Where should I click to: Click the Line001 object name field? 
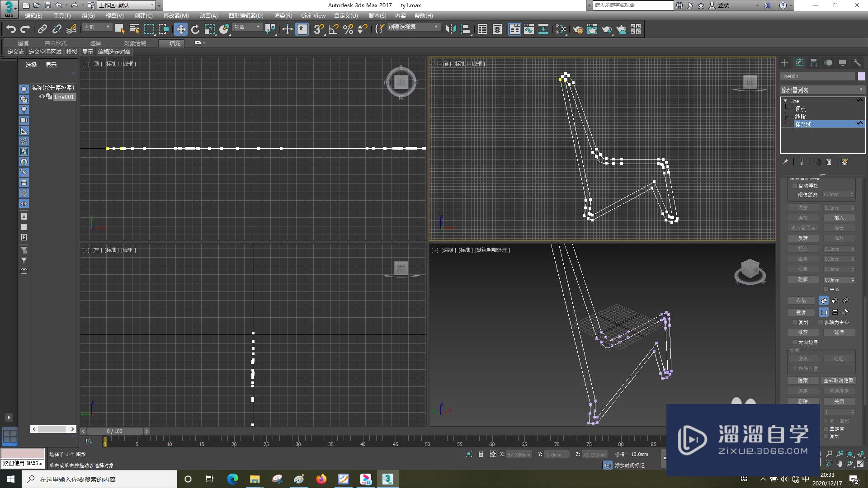pyautogui.click(x=817, y=76)
